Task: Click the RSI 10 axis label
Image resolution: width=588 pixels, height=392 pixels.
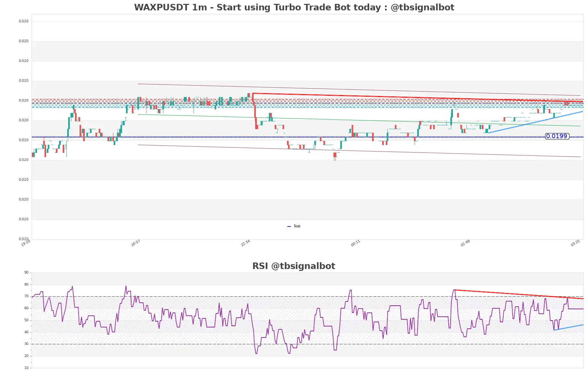Action: point(26,368)
